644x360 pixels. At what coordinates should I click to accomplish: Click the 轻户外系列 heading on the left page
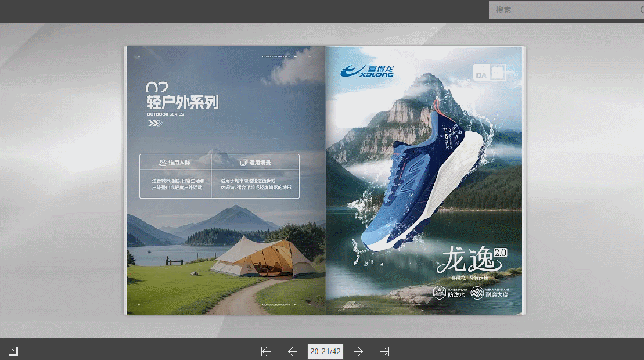(183, 102)
